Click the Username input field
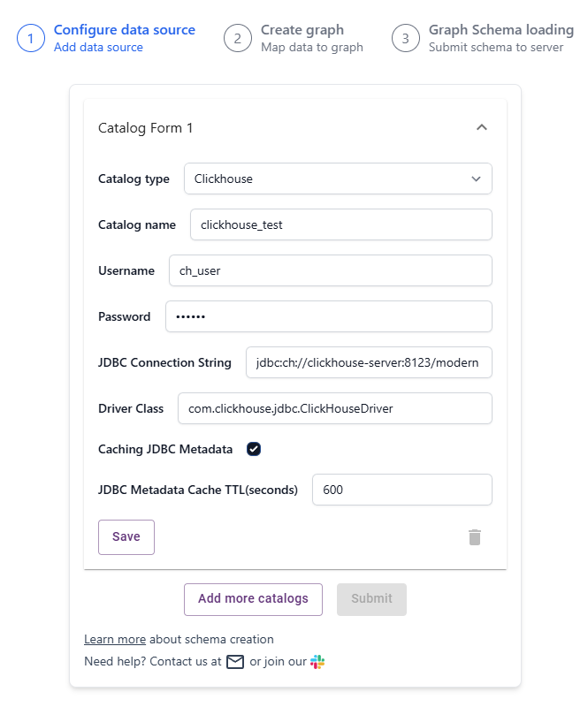The image size is (588, 707). (331, 270)
